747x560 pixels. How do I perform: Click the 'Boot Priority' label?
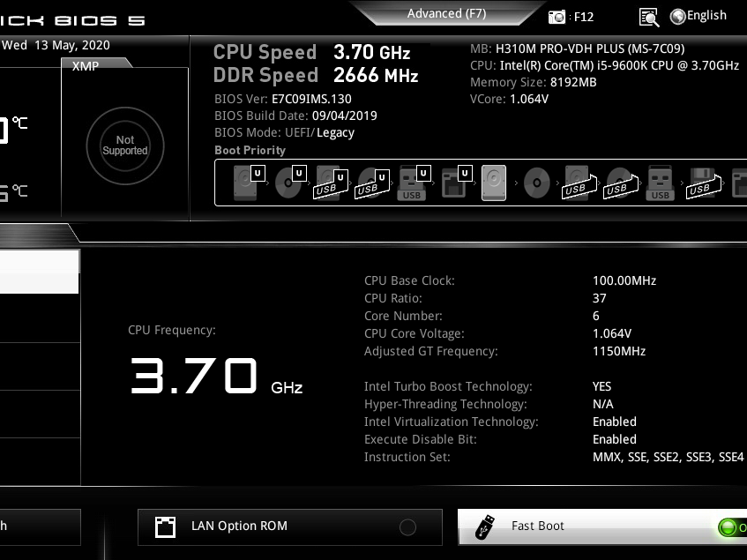pyautogui.click(x=250, y=151)
